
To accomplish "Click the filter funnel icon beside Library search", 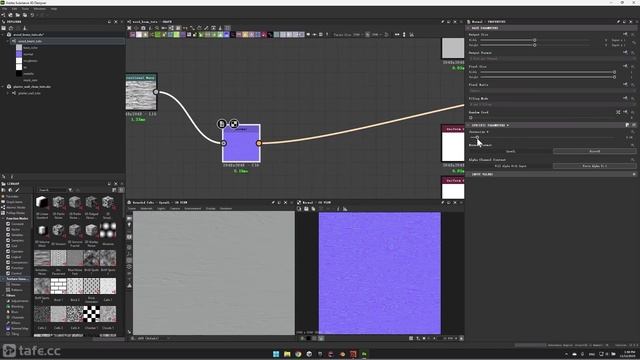I will pos(70,190).
